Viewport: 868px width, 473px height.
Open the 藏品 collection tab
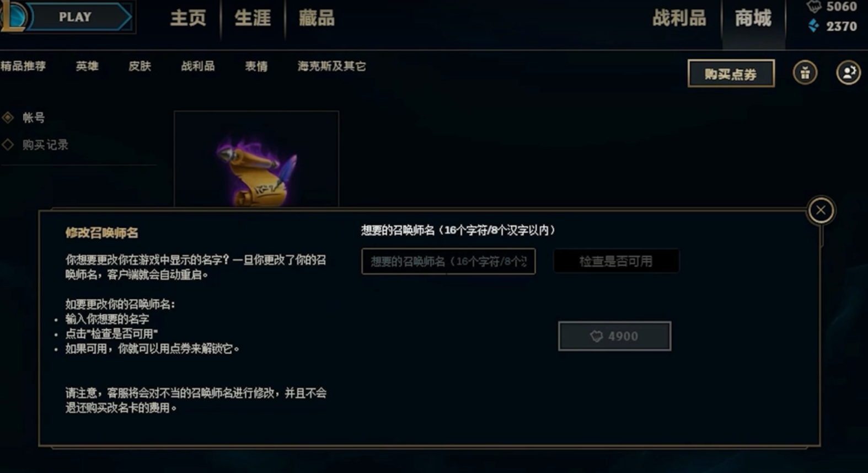(317, 18)
